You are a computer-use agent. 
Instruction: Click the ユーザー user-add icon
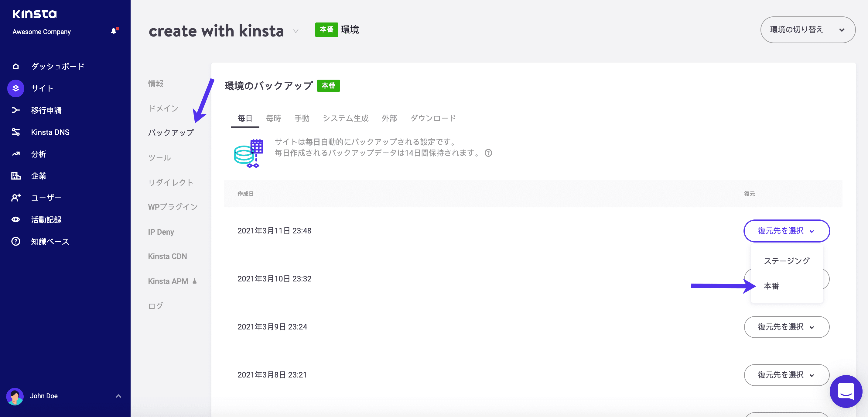[x=15, y=198]
